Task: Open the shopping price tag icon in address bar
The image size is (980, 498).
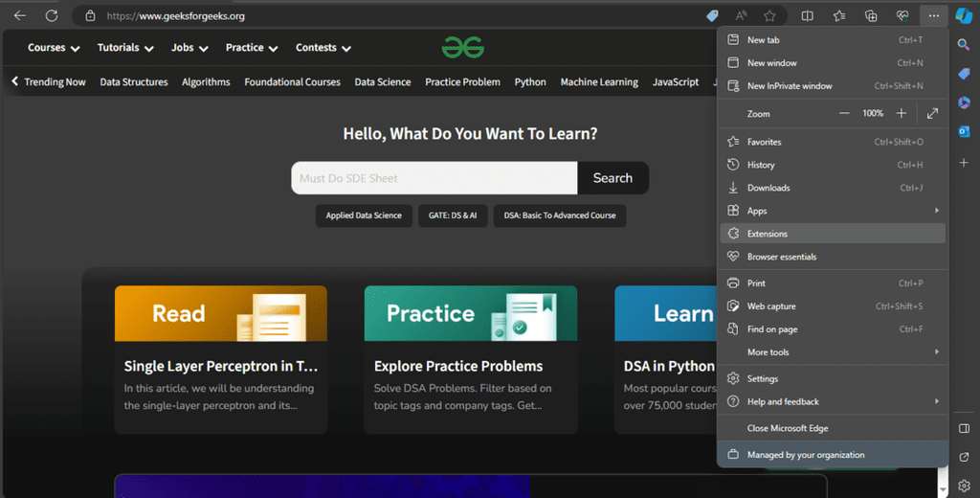Action: tap(712, 15)
